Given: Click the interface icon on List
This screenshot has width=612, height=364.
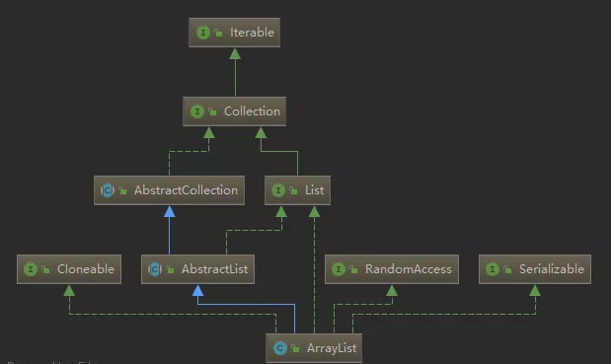Looking at the screenshot, I should [278, 190].
